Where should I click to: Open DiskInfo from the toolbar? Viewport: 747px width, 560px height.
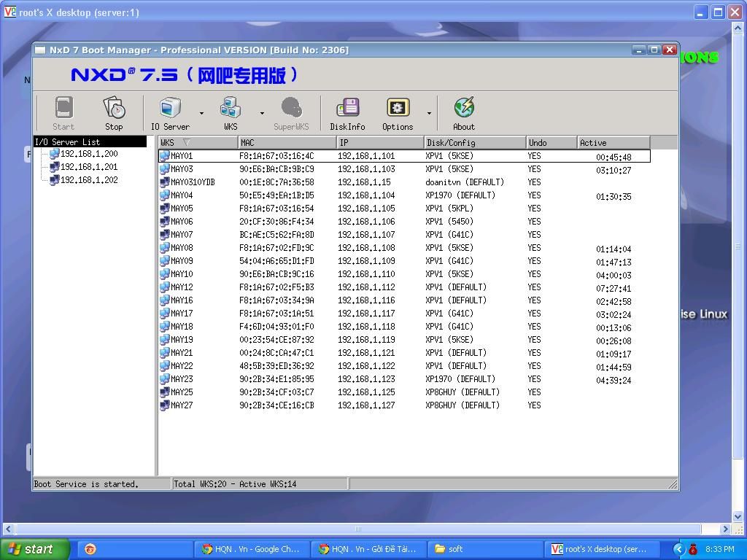pyautogui.click(x=347, y=109)
